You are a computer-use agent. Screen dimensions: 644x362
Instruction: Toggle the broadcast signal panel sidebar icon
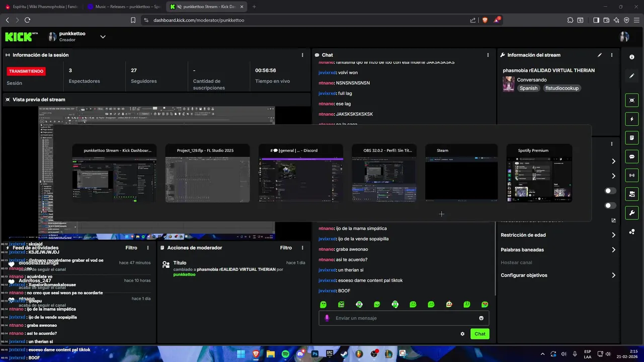(632, 175)
